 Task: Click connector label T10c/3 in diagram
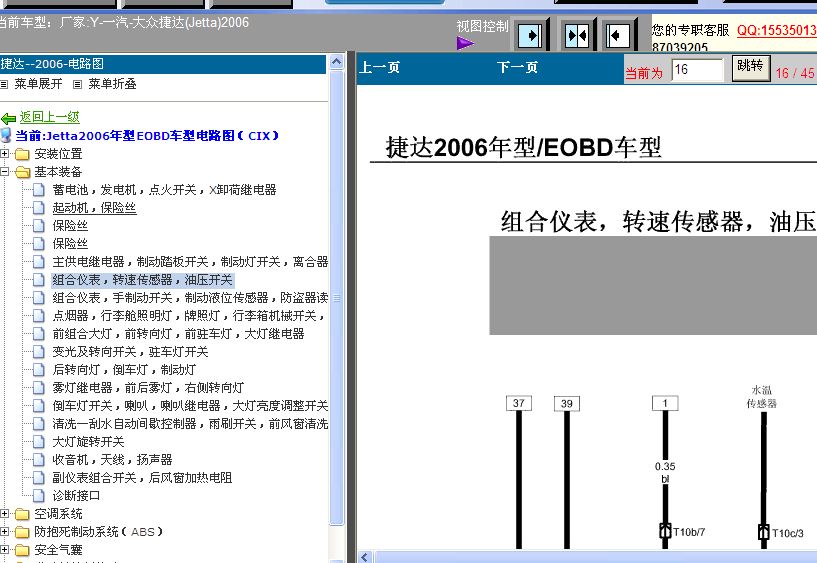[787, 533]
